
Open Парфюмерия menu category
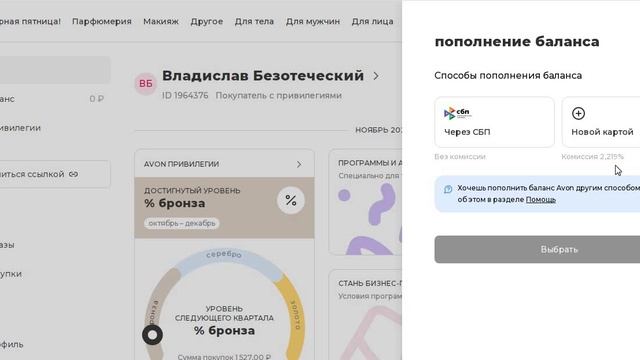pos(102,21)
